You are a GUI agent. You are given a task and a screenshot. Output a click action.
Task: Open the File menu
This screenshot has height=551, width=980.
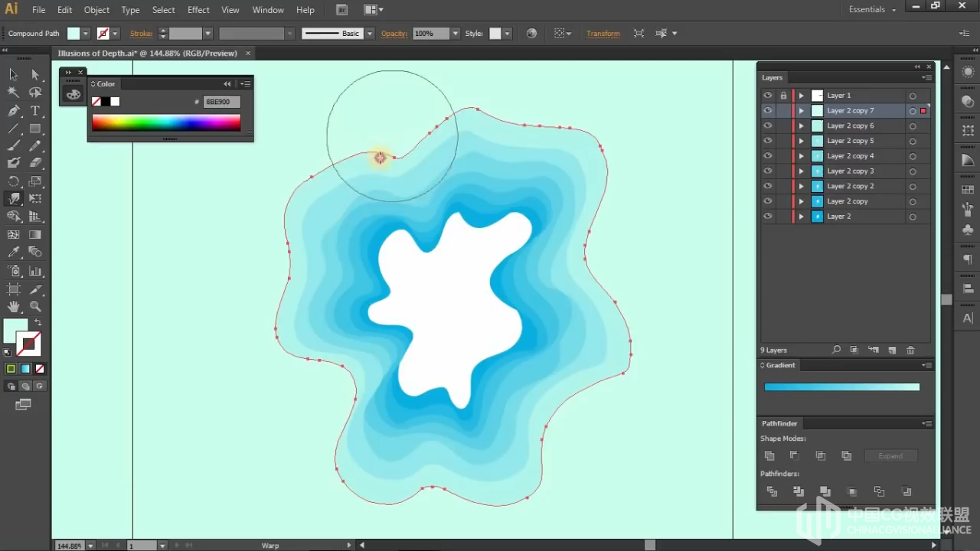tap(39, 10)
